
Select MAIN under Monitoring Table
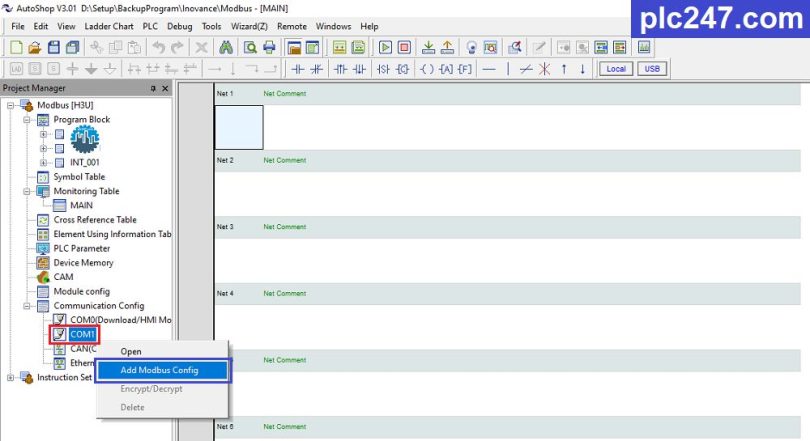click(82, 206)
